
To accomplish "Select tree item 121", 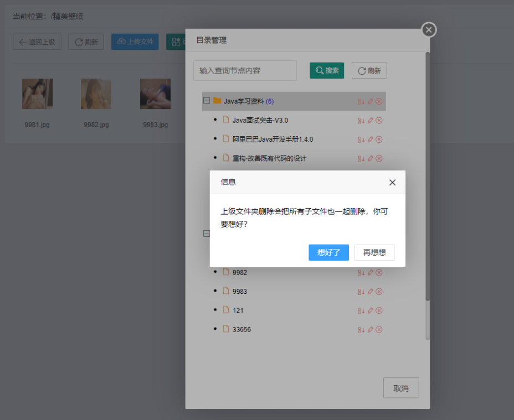I will [238, 310].
